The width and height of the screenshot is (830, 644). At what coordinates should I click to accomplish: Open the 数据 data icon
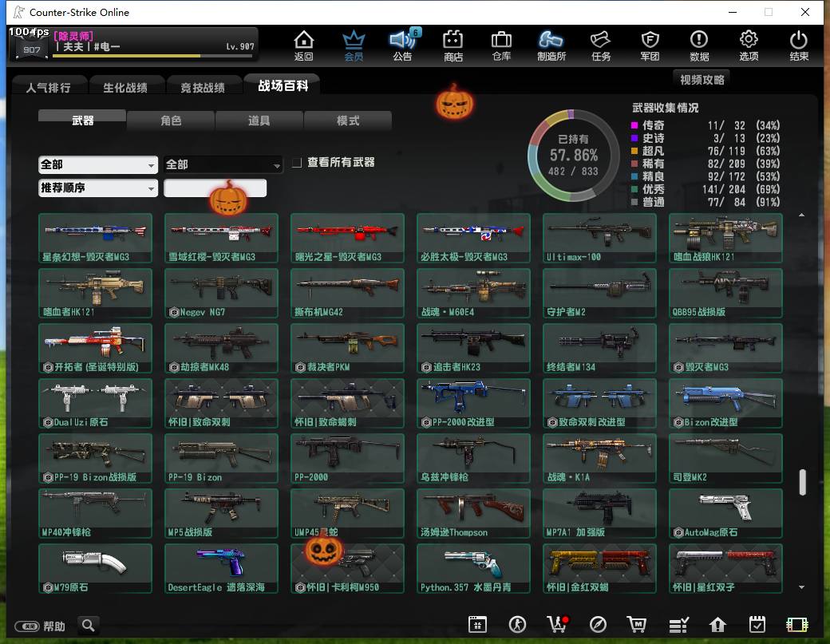click(699, 45)
